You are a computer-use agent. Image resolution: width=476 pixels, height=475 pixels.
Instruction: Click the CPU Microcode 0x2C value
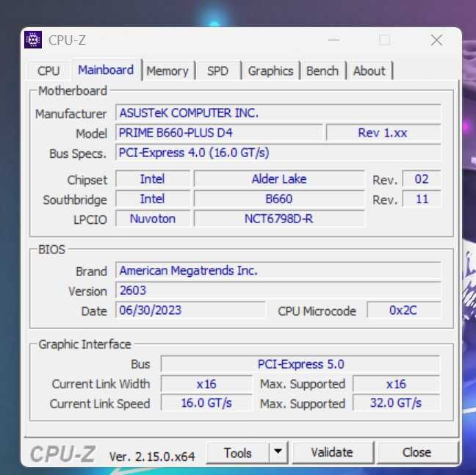pyautogui.click(x=403, y=310)
